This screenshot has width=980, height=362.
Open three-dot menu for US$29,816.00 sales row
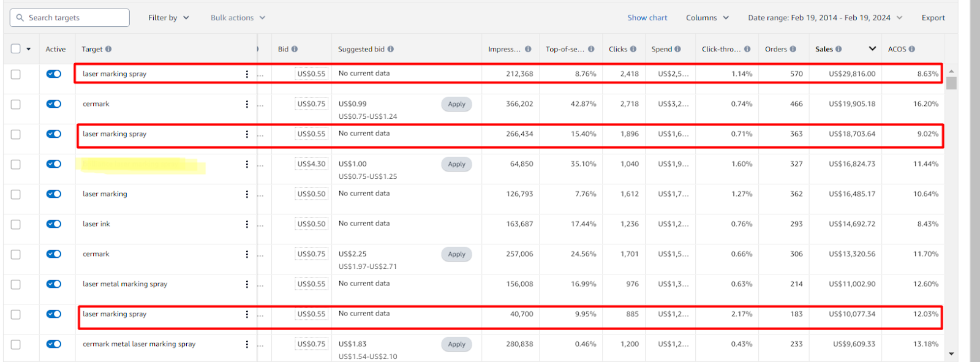[247, 74]
